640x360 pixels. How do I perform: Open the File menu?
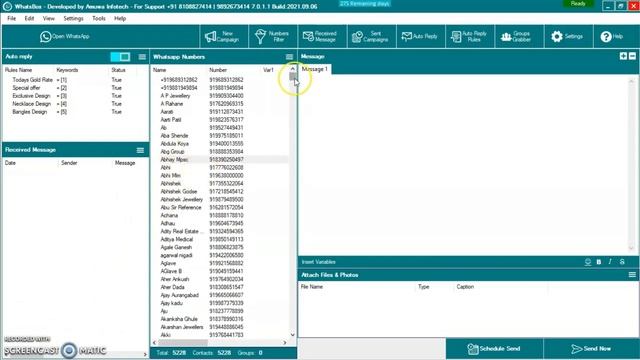(x=11, y=18)
